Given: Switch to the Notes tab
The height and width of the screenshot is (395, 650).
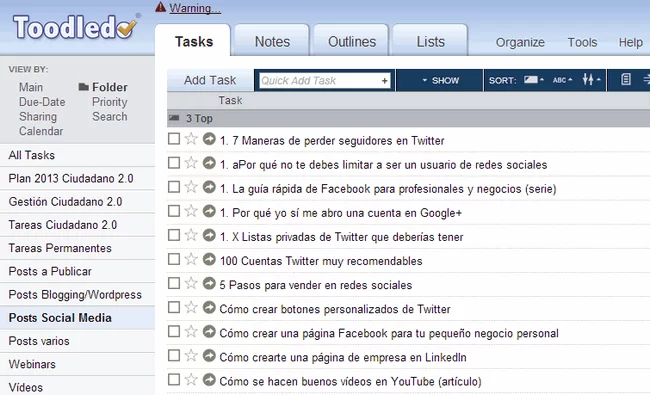Looking at the screenshot, I should coord(272,42).
